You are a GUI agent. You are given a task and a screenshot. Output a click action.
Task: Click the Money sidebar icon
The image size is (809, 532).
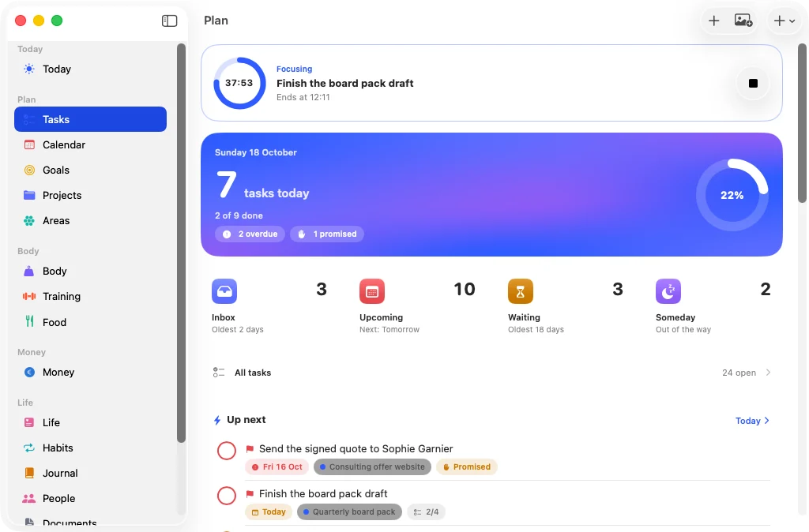pyautogui.click(x=29, y=373)
